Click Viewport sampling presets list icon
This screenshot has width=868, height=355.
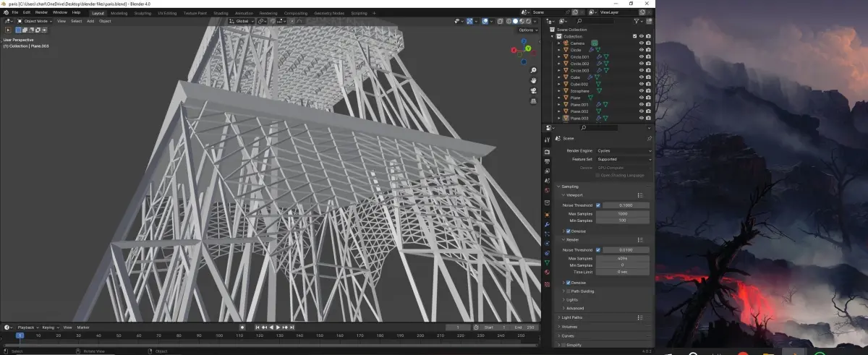point(640,195)
